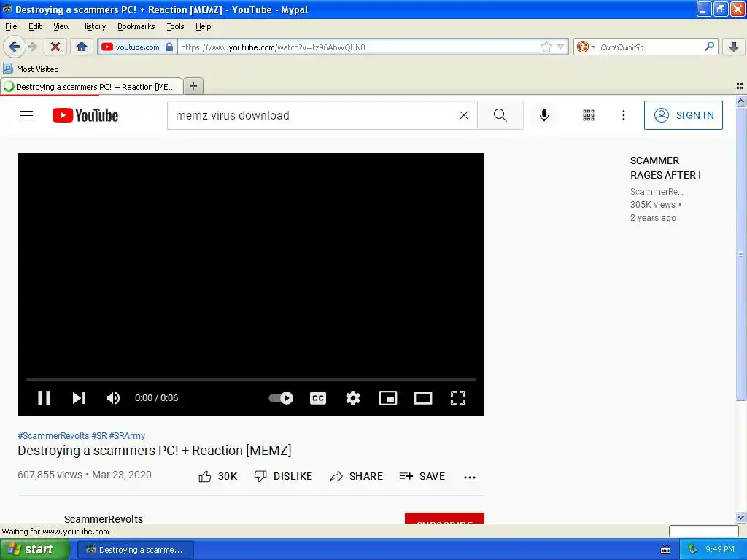The width and height of the screenshot is (747, 560).
Task: Select the Destroying a scammers PC tab
Action: [x=91, y=87]
